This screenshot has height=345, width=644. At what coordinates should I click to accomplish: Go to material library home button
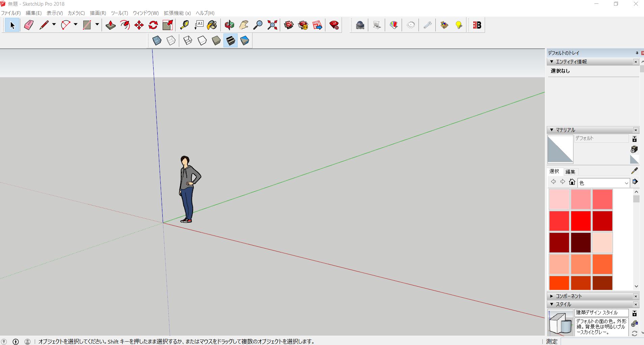click(572, 182)
